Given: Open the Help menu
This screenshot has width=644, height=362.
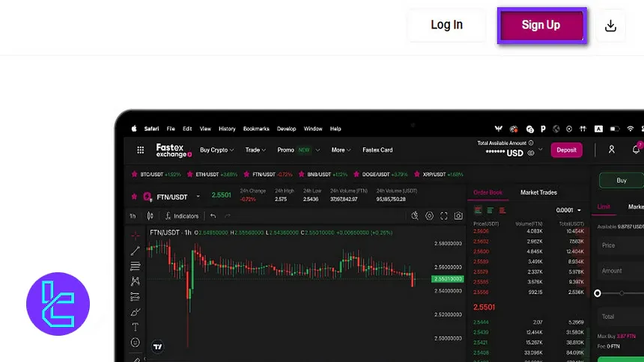Looking at the screenshot, I should coord(335,129).
